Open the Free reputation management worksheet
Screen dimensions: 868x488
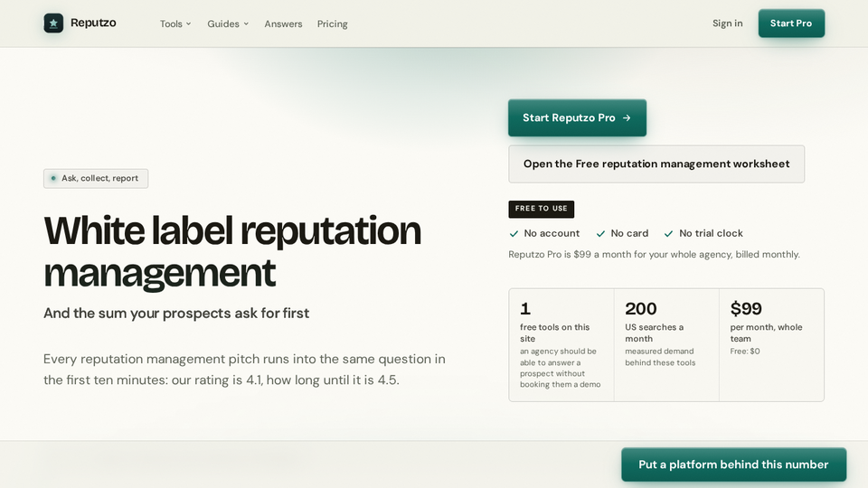[x=656, y=164]
